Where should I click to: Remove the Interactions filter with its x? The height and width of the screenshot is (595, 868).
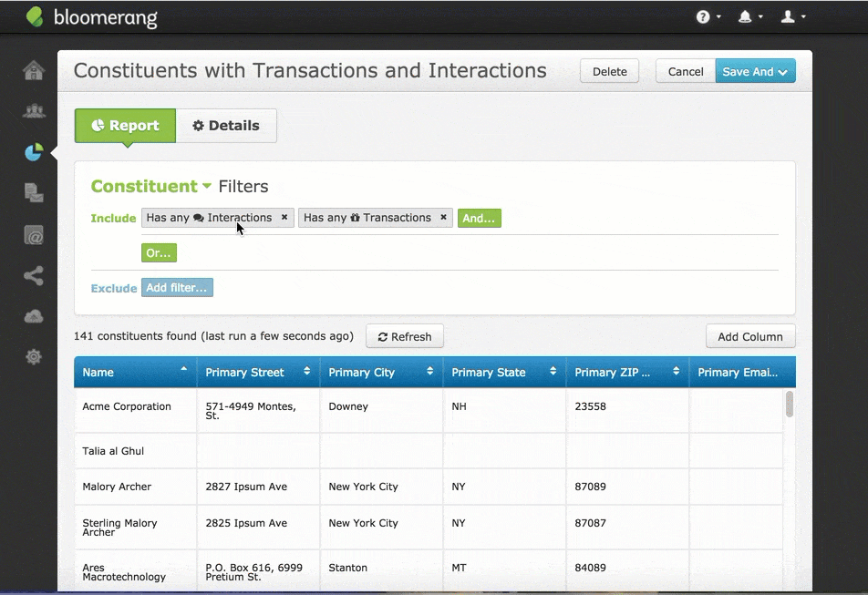pos(284,218)
